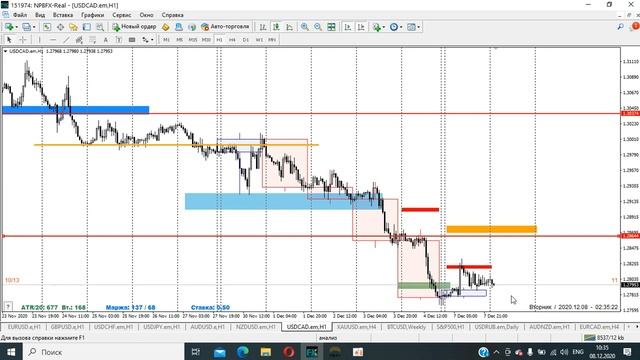This screenshot has width=640, height=360.
Task: Select the horizontal line tool
Action: (53, 40)
